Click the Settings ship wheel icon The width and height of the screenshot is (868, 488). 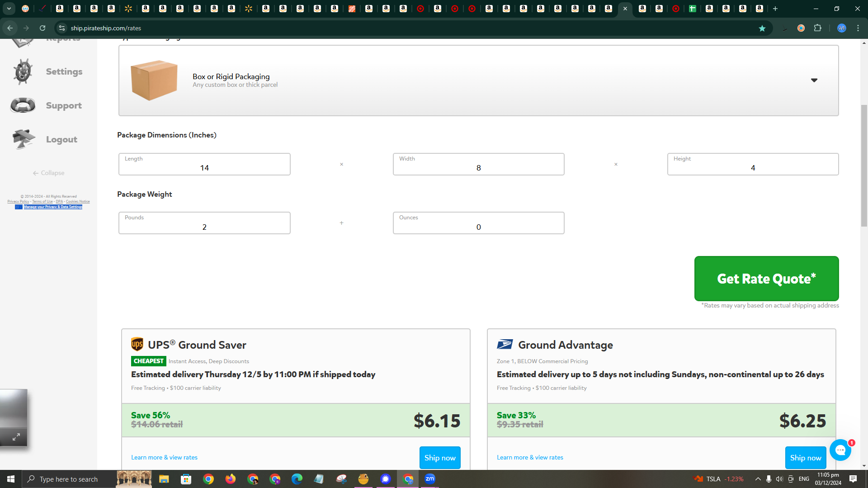(x=23, y=71)
